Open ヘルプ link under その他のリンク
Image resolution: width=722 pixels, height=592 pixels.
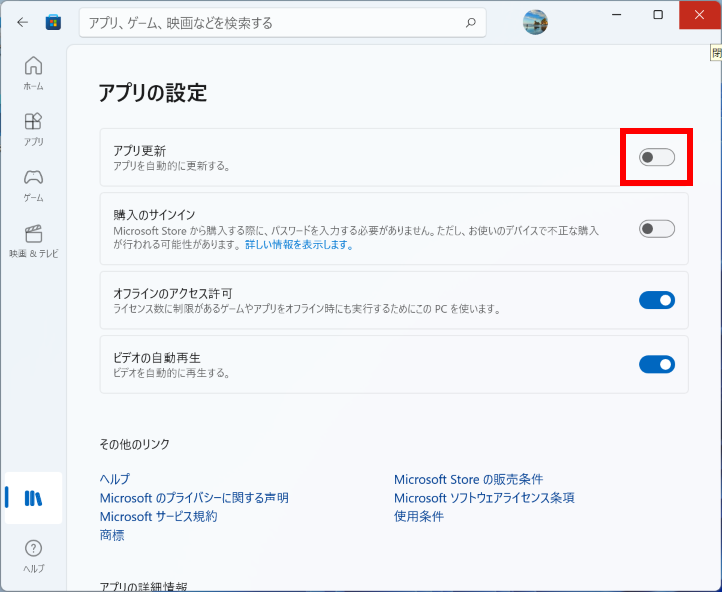(115, 479)
